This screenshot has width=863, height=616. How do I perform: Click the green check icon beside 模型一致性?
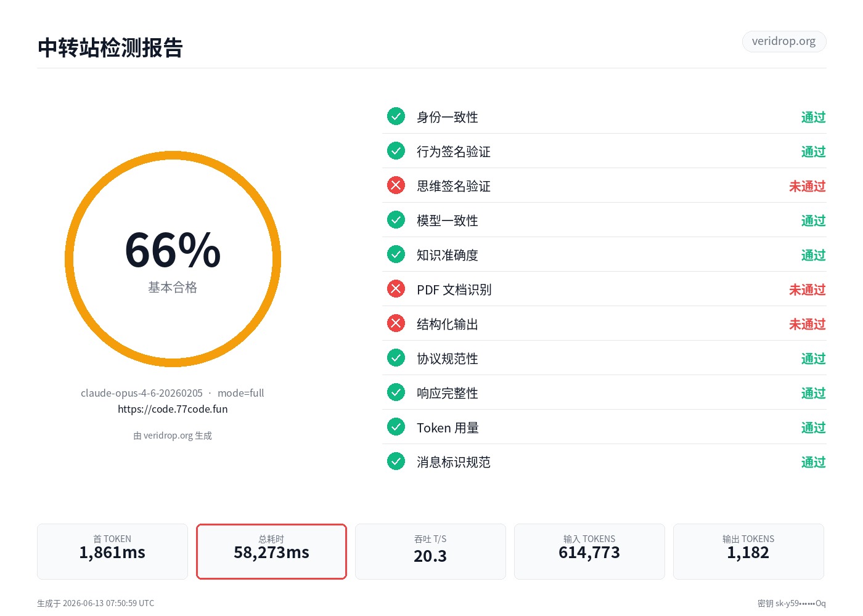396,219
